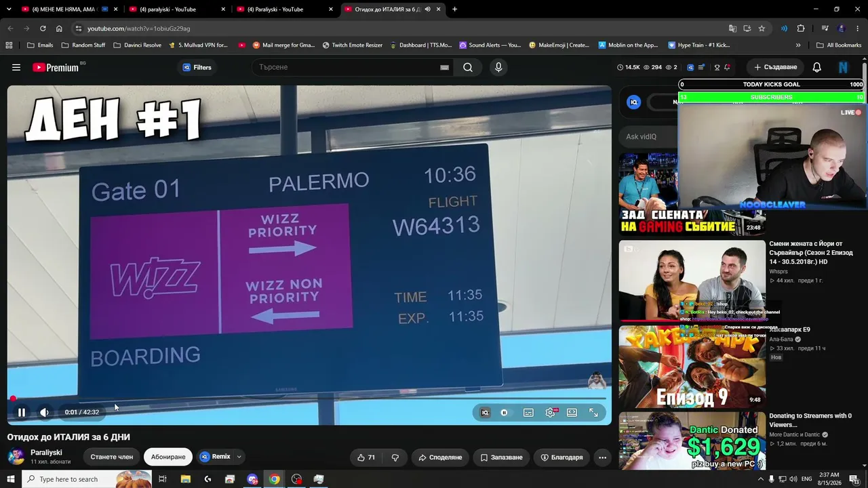
Task: Open the on-screen keyboard icon in search
Action: tap(444, 67)
